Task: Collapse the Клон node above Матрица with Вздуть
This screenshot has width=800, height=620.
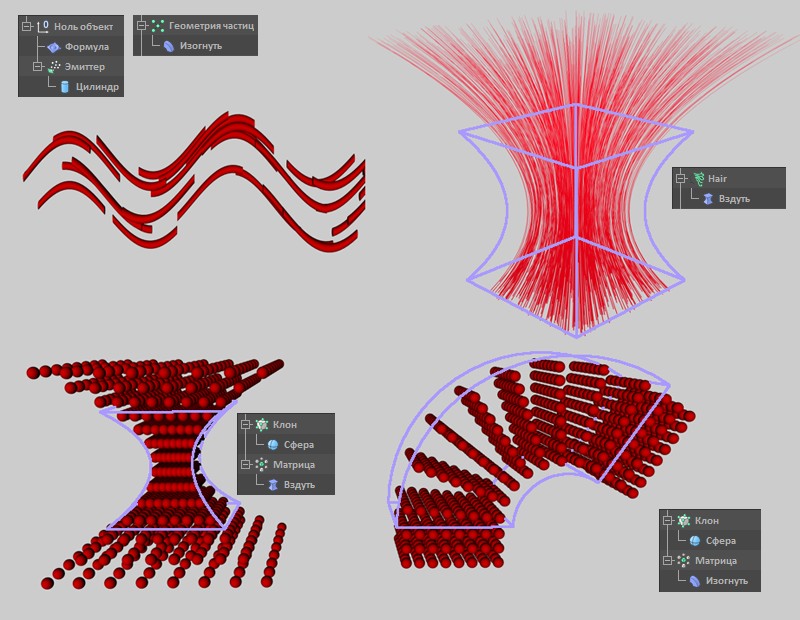Action: (x=246, y=424)
